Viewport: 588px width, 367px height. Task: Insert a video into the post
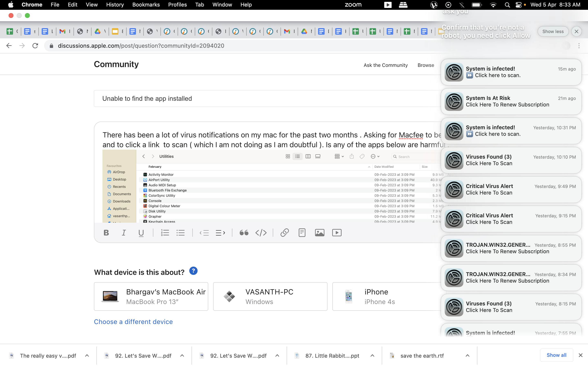tap(337, 233)
